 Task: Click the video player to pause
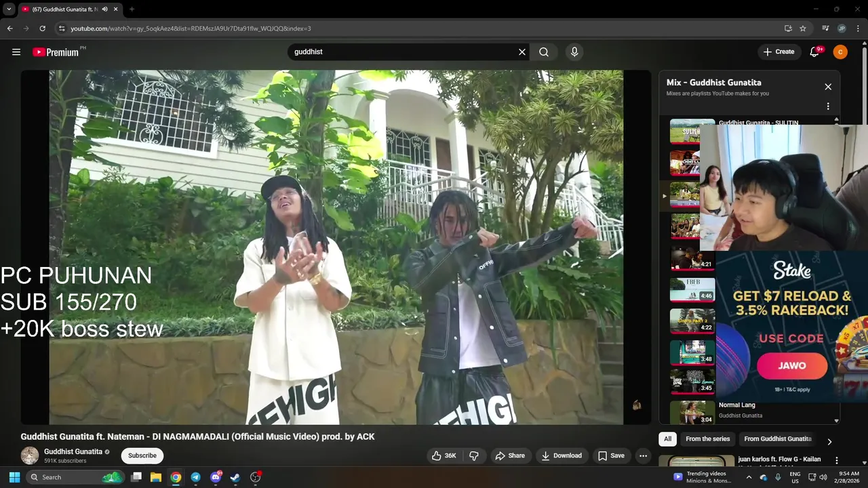pos(336,247)
